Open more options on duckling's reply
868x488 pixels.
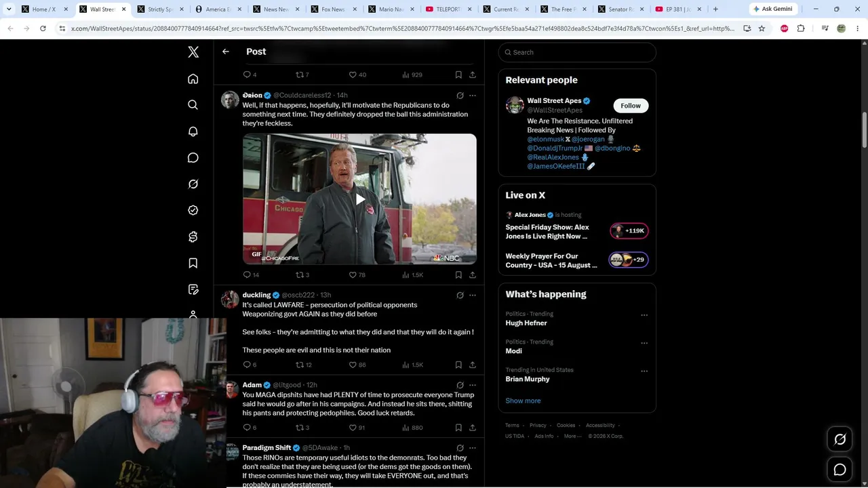(x=473, y=296)
